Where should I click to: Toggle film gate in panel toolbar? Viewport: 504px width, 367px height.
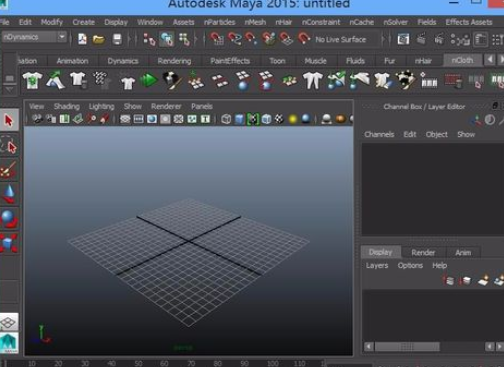pyautogui.click(x=138, y=119)
